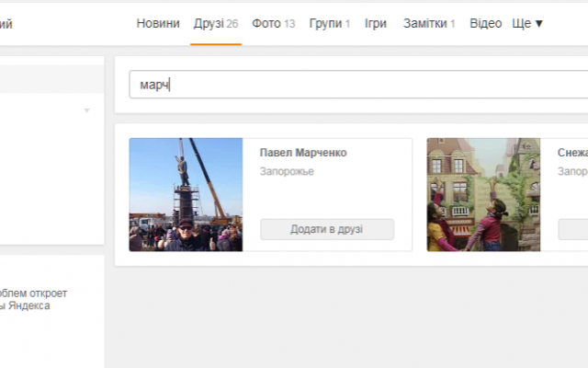Expand the left sidebar dropdown arrow
This screenshot has width=588, height=368.
point(86,110)
